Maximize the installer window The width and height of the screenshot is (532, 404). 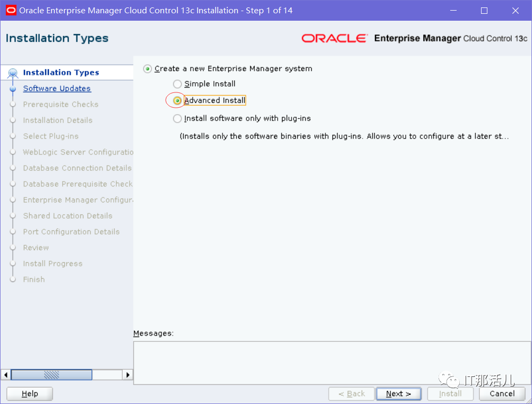tap(484, 11)
